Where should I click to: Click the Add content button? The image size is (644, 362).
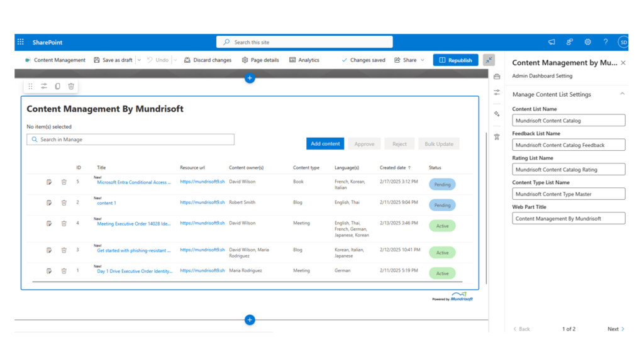coord(325,144)
